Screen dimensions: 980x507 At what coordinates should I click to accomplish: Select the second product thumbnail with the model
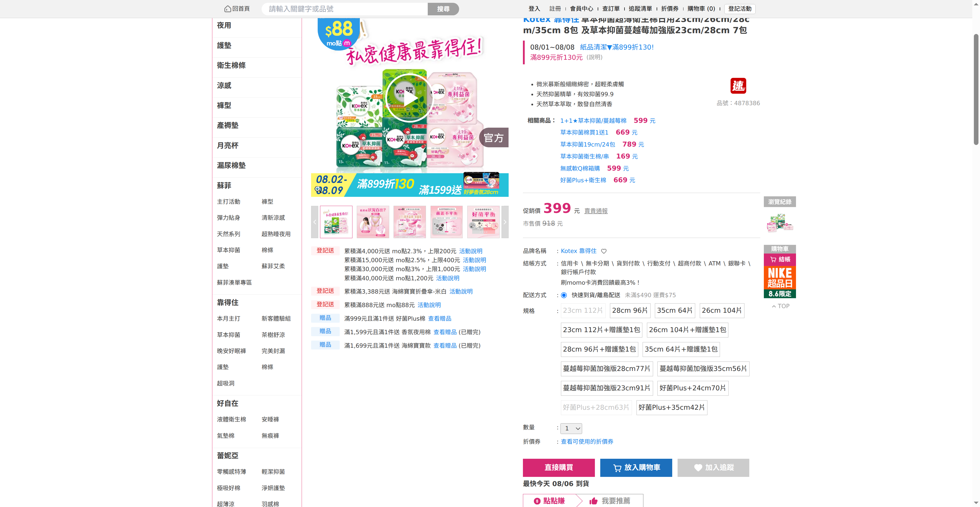(373, 222)
